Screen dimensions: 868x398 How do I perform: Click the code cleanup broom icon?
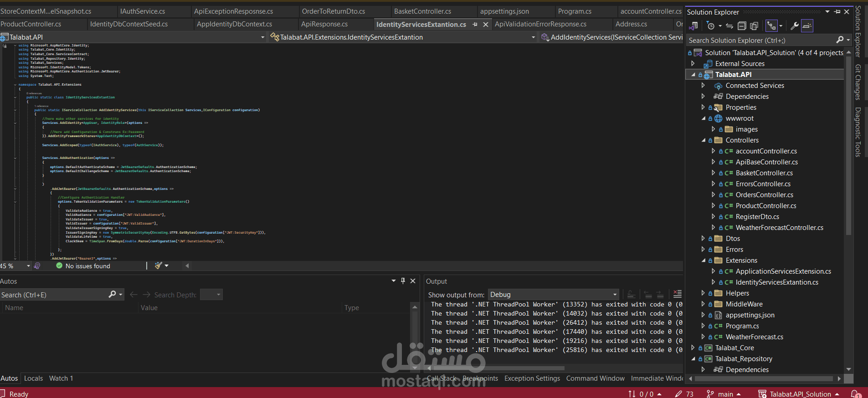(x=159, y=265)
